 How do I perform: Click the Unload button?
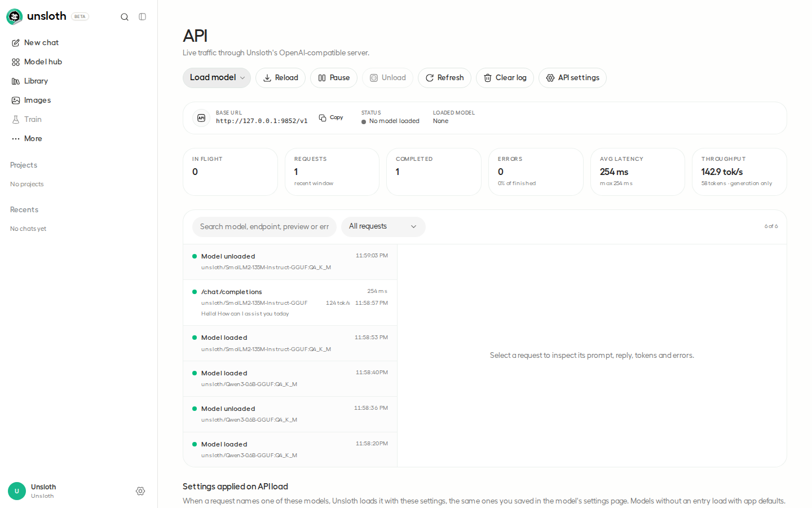click(387, 78)
